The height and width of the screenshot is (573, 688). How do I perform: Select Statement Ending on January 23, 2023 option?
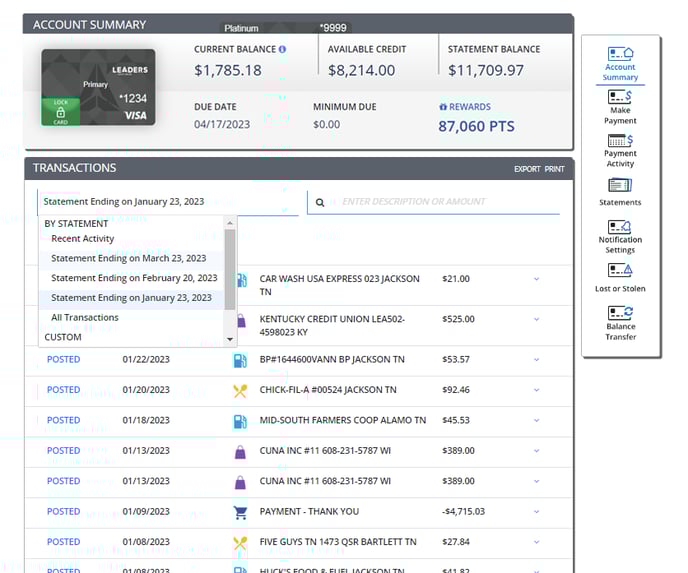point(131,298)
